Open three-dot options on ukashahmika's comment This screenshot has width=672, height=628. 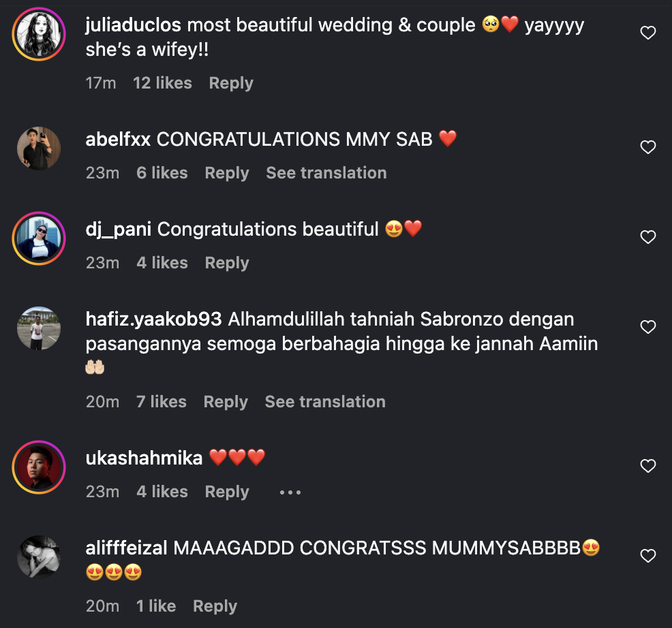[x=290, y=492]
